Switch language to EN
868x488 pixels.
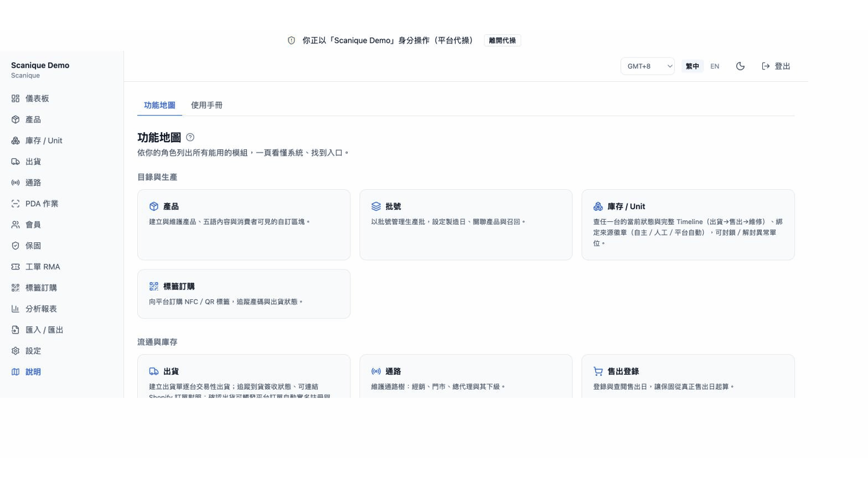[x=714, y=66]
